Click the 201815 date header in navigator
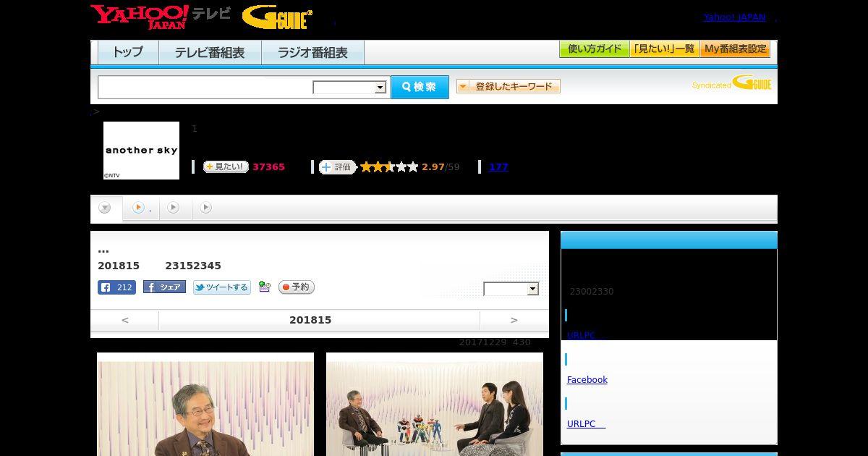Image resolution: width=868 pixels, height=456 pixels. (310, 320)
